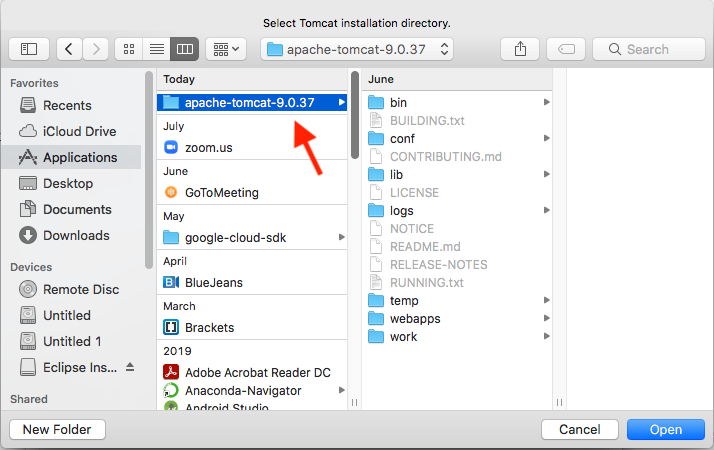Expand the lib folder arrow

pyautogui.click(x=546, y=174)
